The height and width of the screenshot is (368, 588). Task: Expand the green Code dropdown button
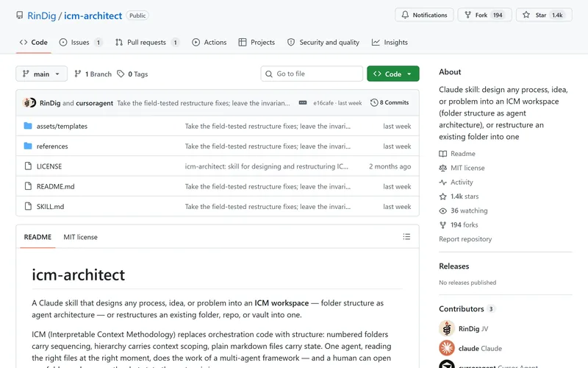pos(393,74)
